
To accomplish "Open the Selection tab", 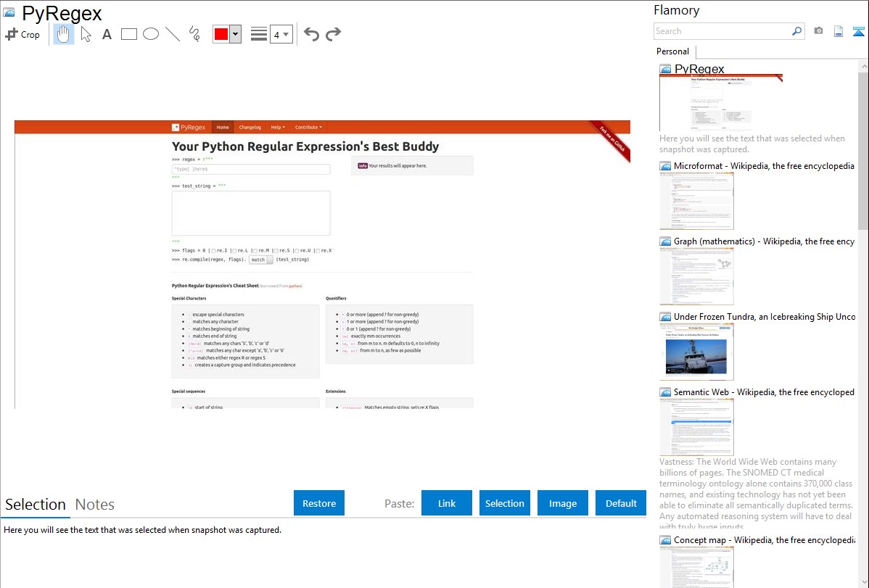I will tap(36, 505).
